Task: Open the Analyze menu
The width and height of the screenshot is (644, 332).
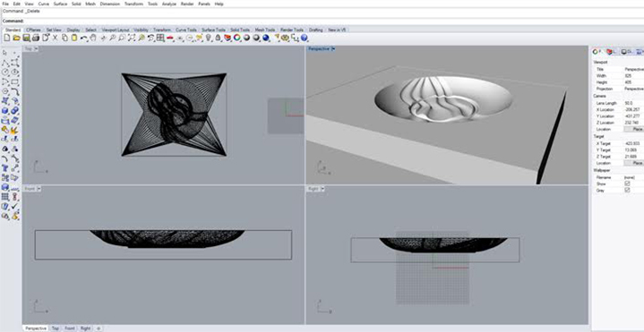Action: 169,4
